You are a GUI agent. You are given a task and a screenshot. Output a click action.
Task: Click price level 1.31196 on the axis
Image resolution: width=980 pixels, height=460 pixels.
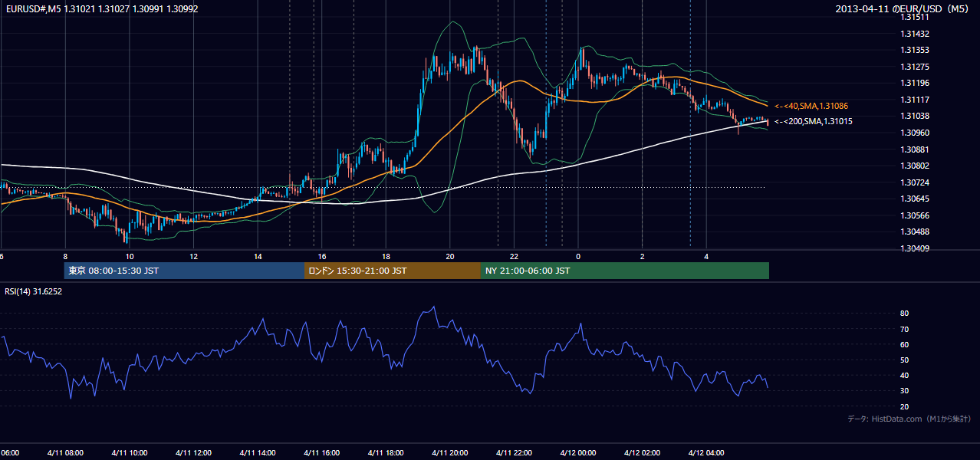click(915, 83)
